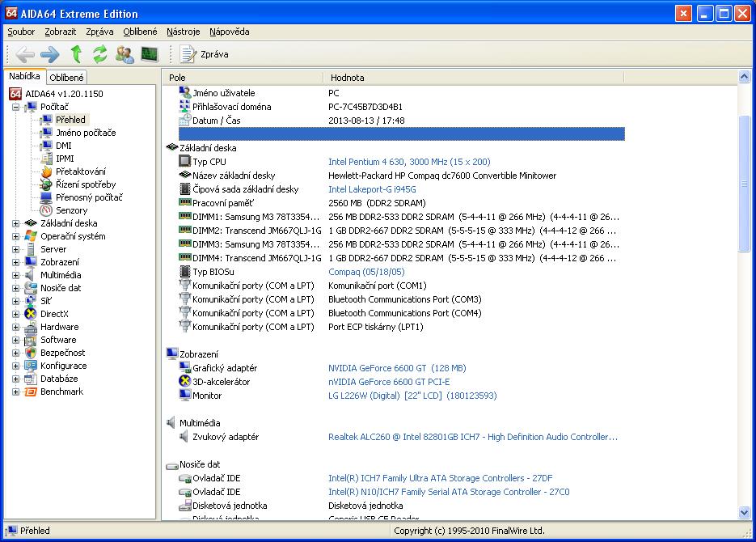Click the Zpráva report toolbar button
Viewport: 756px width, 542px height.
[205, 54]
